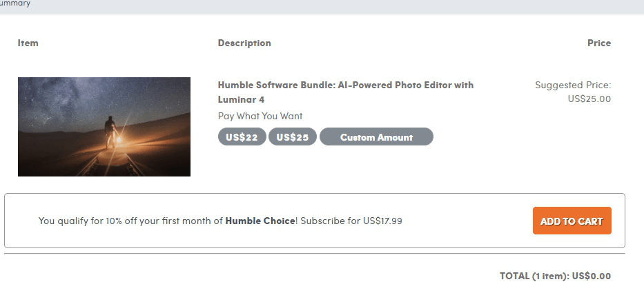Screen dimensions: 644x293
Task: Pick the Custom Amount option
Action: pyautogui.click(x=376, y=137)
